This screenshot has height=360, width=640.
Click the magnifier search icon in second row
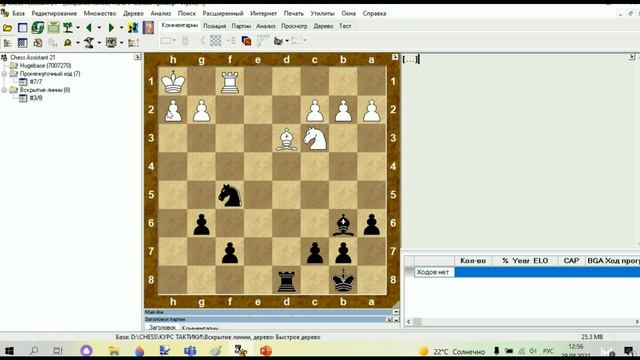point(68,42)
